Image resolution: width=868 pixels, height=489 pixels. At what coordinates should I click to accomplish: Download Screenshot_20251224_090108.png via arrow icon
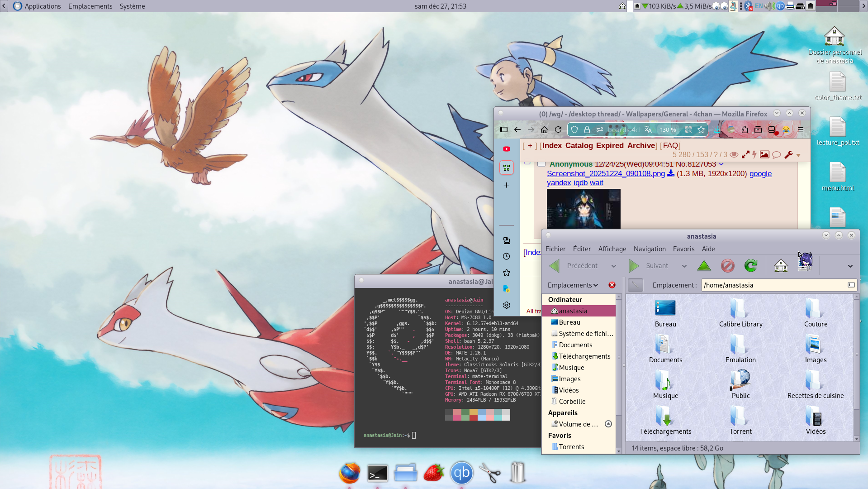pyautogui.click(x=671, y=174)
